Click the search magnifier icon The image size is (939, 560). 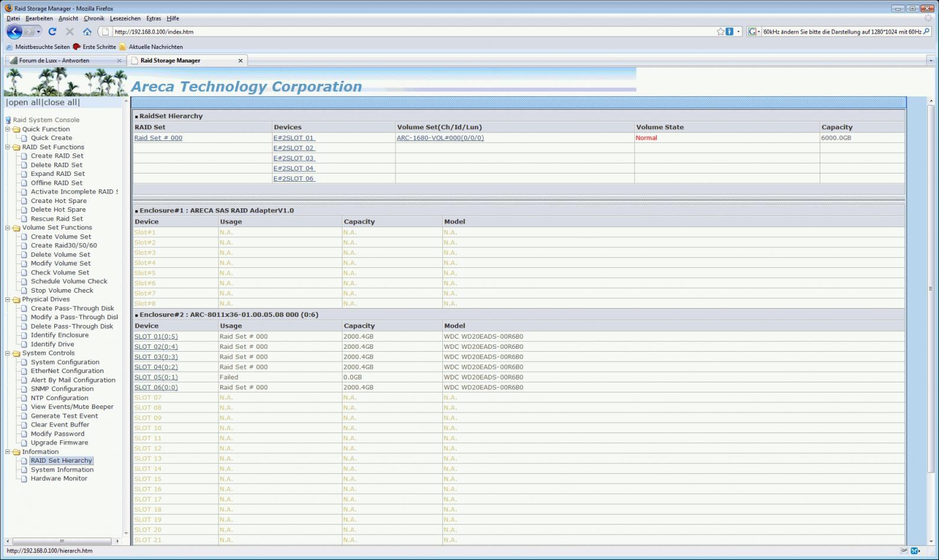tap(927, 32)
